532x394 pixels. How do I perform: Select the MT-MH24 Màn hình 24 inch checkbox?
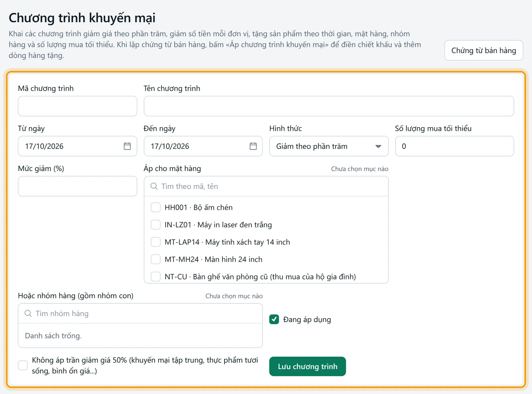pos(156,259)
